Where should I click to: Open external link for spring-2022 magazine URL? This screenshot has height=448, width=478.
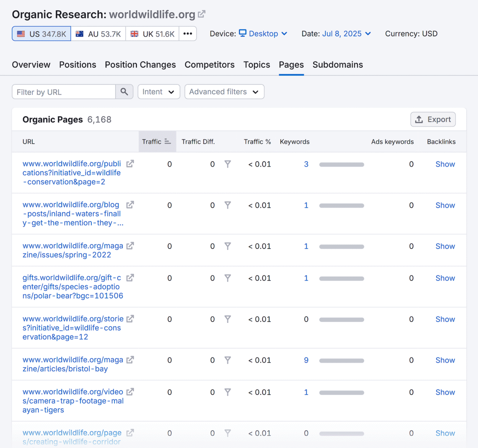pyautogui.click(x=130, y=246)
